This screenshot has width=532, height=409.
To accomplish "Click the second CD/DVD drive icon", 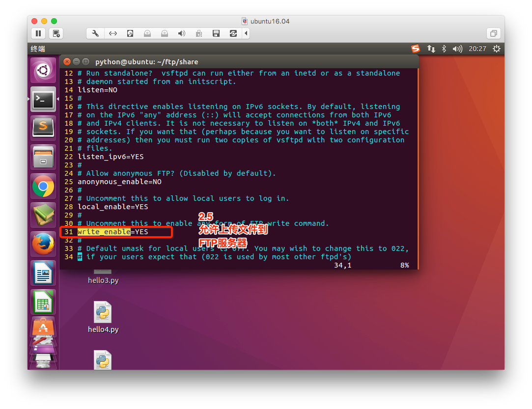I will 165,33.
